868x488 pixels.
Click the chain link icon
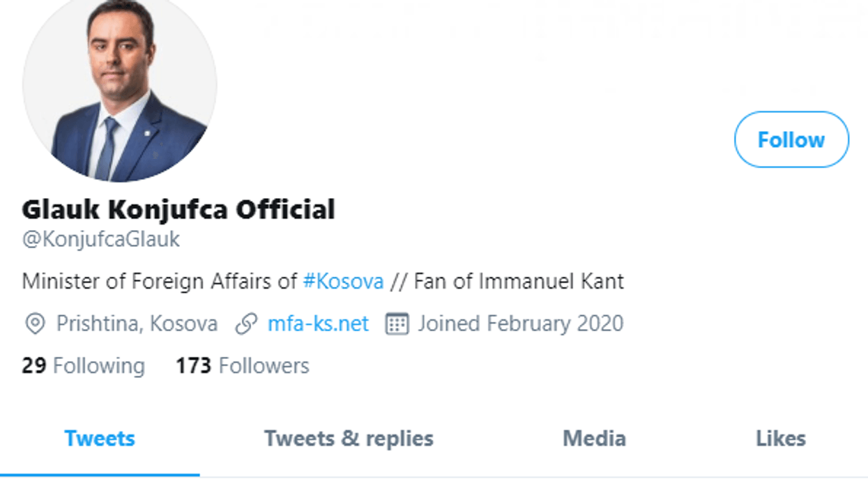tap(246, 324)
